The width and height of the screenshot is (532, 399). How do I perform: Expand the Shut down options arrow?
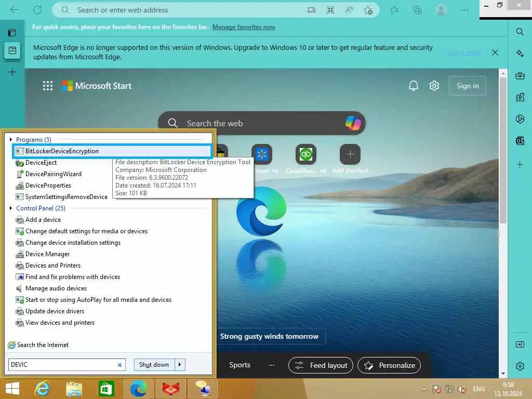[180, 365]
